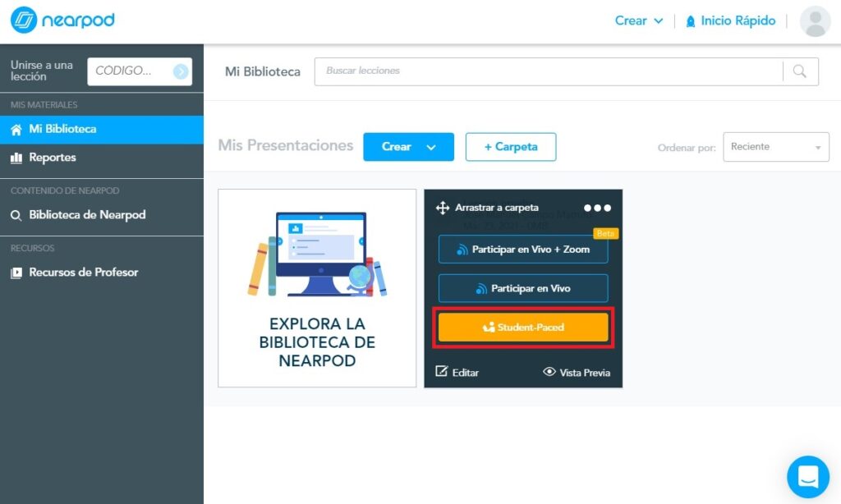Viewport: 841px width, 504px height.
Task: Open the Ordenar por Reciente dropdown
Action: (x=775, y=147)
